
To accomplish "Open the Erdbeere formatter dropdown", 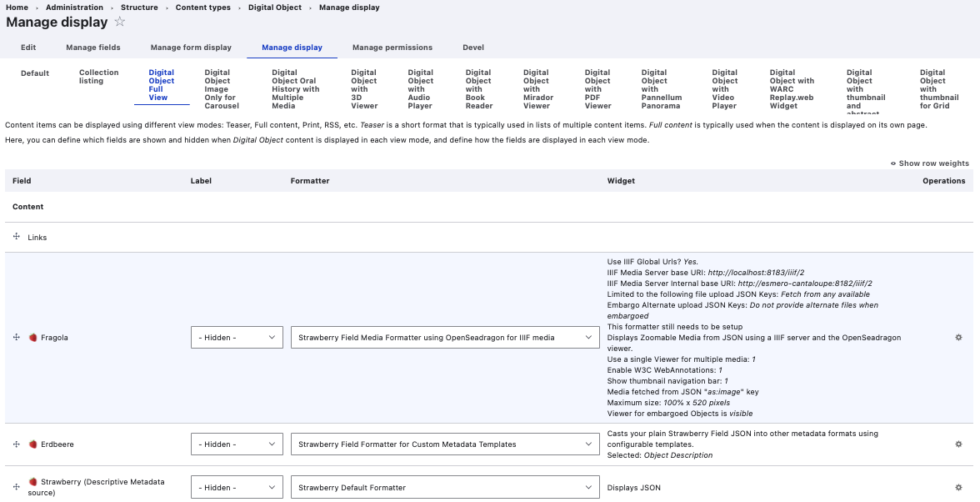I will click(x=444, y=444).
